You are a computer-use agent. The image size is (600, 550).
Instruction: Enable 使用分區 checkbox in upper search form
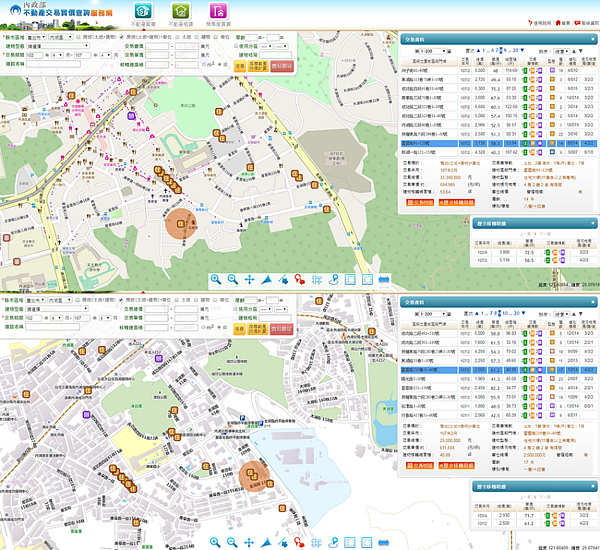tap(236, 46)
